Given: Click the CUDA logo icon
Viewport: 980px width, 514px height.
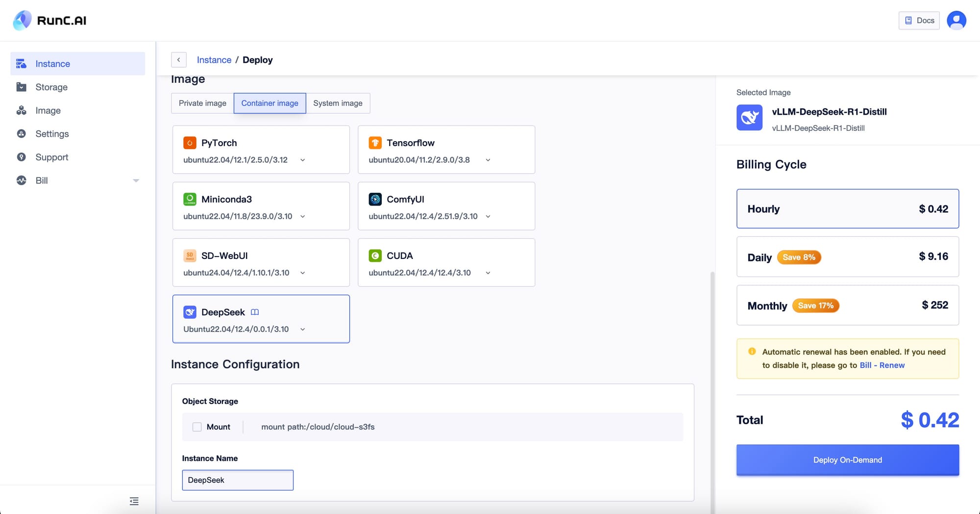Looking at the screenshot, I should point(375,256).
